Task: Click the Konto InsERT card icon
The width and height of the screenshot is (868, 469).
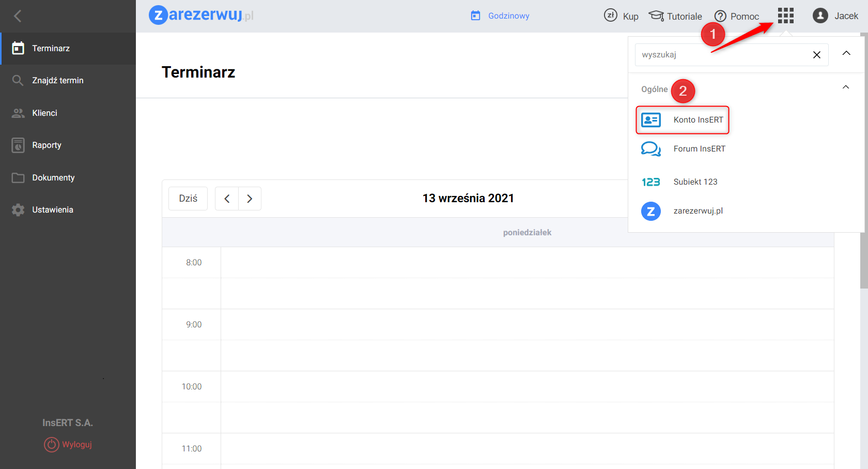Action: tap(651, 120)
